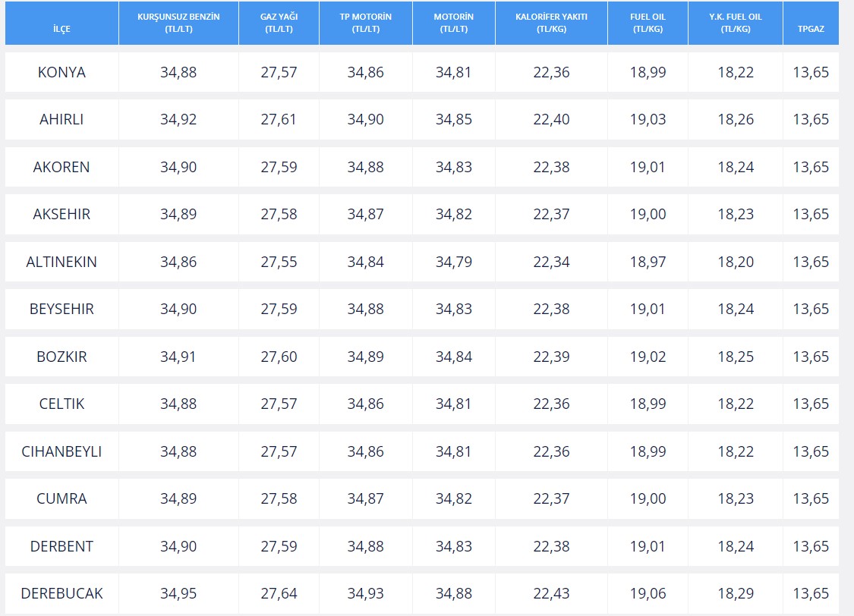Select the Kurşunsuz Benzin column header

pos(178,24)
